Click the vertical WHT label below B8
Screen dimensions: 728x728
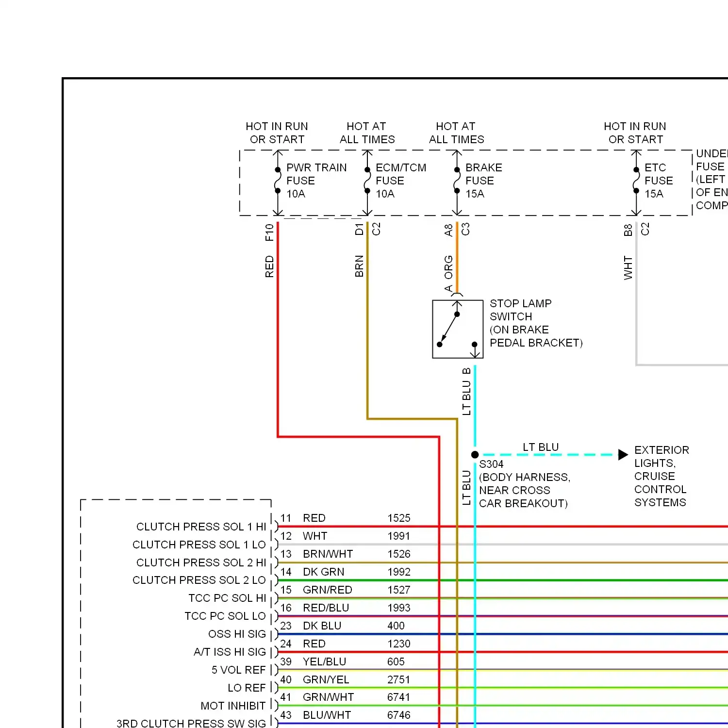628,268
